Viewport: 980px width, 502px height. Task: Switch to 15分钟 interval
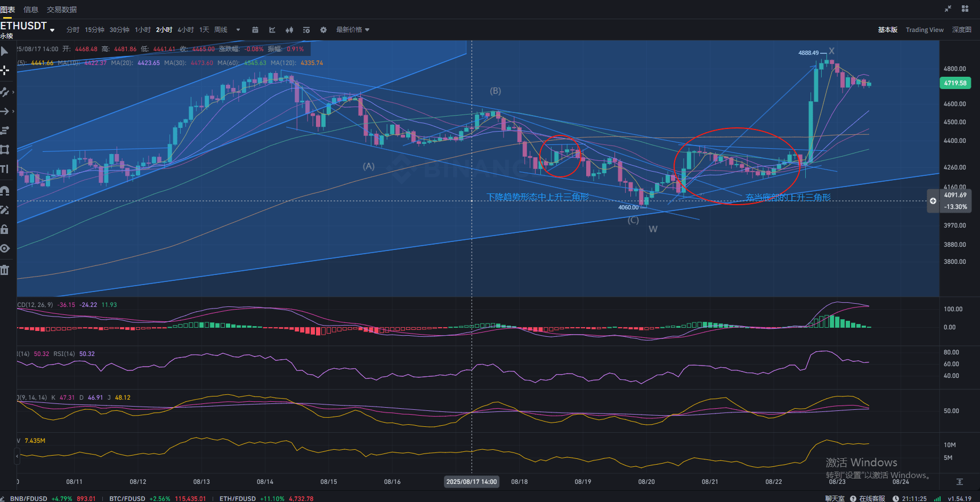(94, 30)
